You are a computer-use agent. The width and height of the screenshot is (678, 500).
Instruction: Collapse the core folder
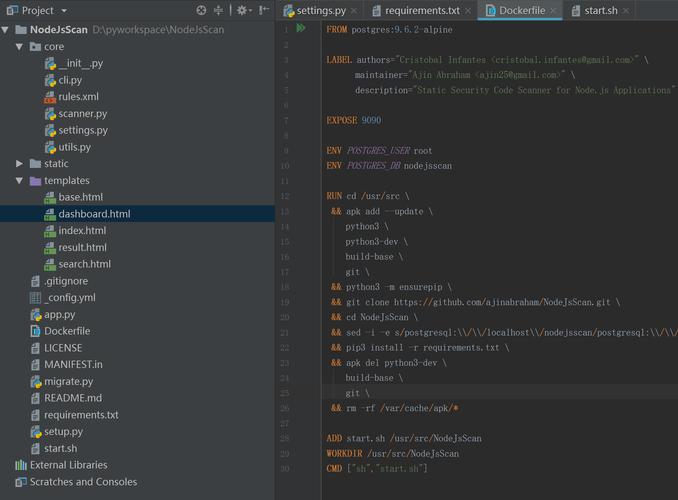(x=19, y=46)
